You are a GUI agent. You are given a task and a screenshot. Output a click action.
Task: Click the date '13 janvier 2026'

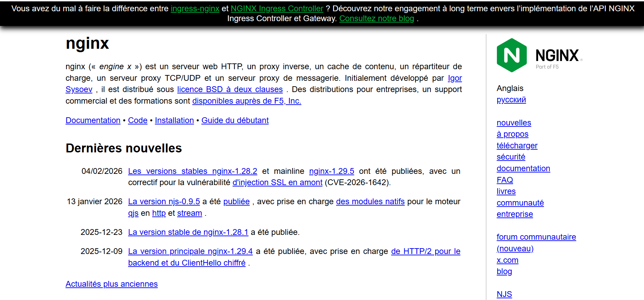[94, 201]
